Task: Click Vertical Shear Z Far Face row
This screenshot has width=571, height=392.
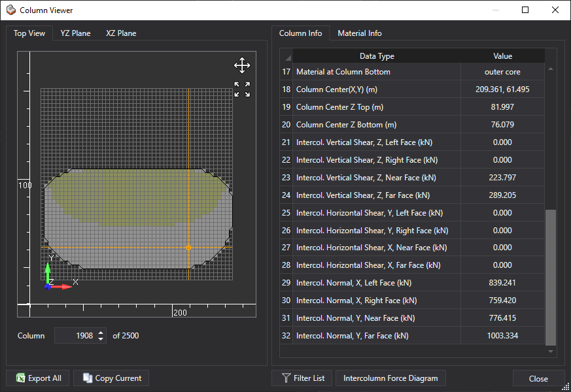Action: pyautogui.click(x=412, y=195)
